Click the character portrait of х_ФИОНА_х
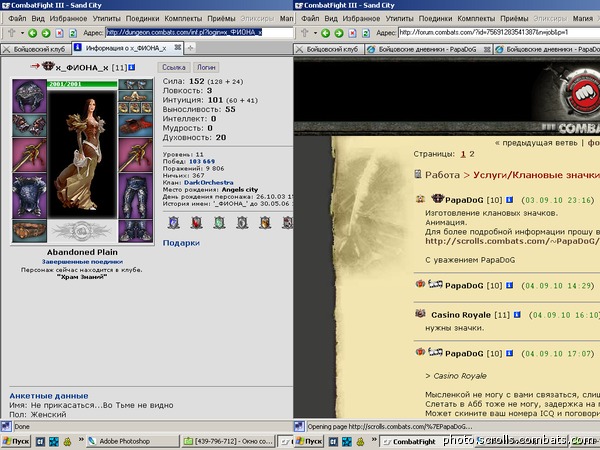 82,154
